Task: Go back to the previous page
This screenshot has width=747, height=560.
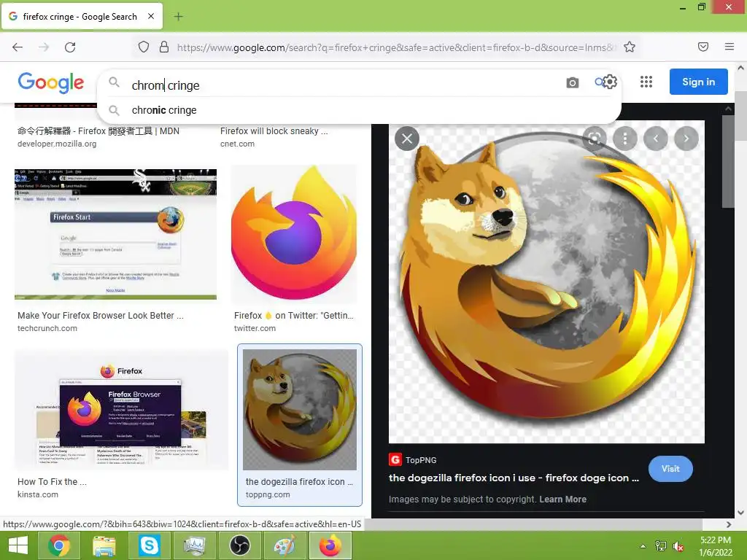Action: click(x=18, y=47)
